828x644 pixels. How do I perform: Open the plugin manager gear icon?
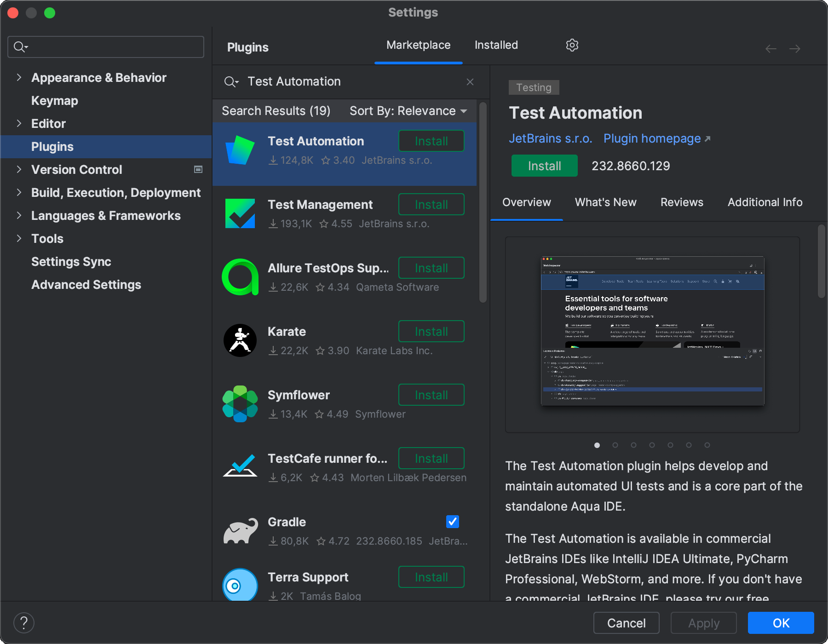pos(572,45)
